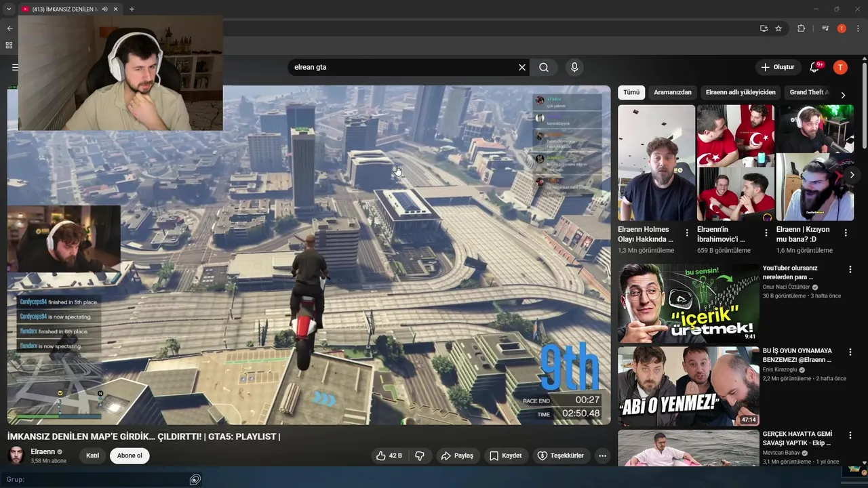Screen dimensions: 868x488
Task: Open the 'ABİ O YENMEZ!' video thumbnail
Action: click(688, 386)
